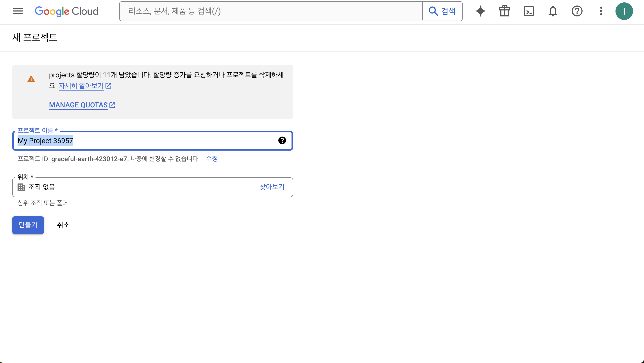Viewport: 644px width, 363px height.
Task: Click the organization building icon
Action: click(21, 187)
